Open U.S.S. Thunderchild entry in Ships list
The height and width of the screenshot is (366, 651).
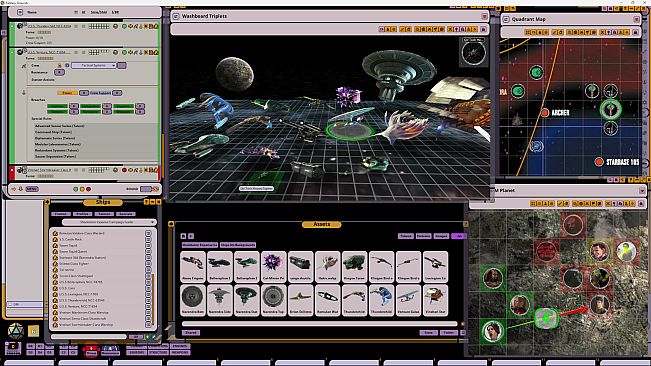(82, 300)
